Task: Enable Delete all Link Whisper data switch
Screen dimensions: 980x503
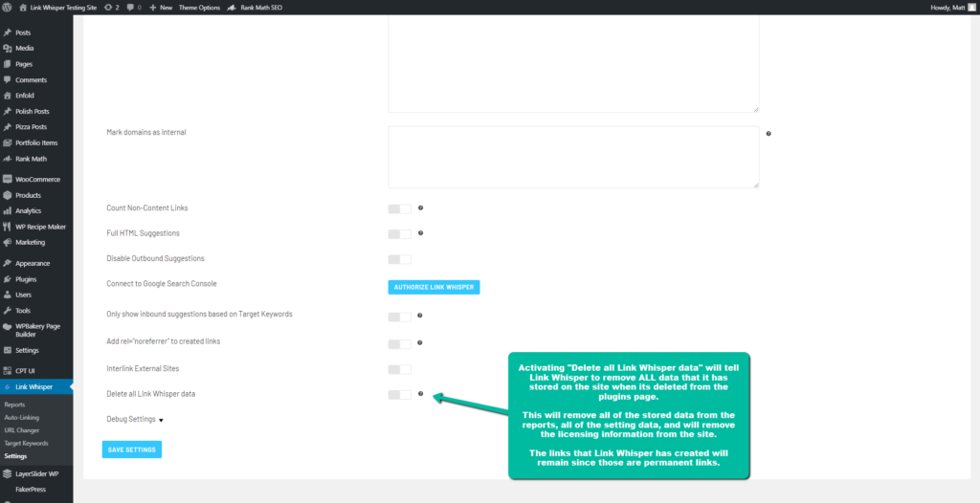Action: [x=399, y=395]
